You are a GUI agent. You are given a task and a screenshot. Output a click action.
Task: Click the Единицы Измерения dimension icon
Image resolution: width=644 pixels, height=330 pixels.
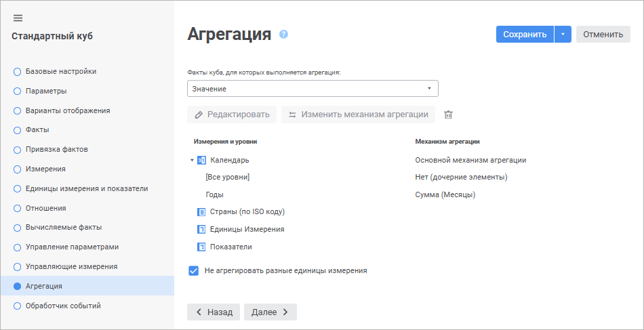[201, 230]
